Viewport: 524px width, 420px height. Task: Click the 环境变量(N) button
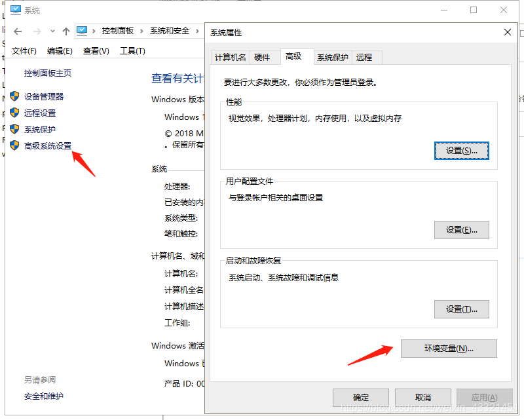pyautogui.click(x=449, y=349)
